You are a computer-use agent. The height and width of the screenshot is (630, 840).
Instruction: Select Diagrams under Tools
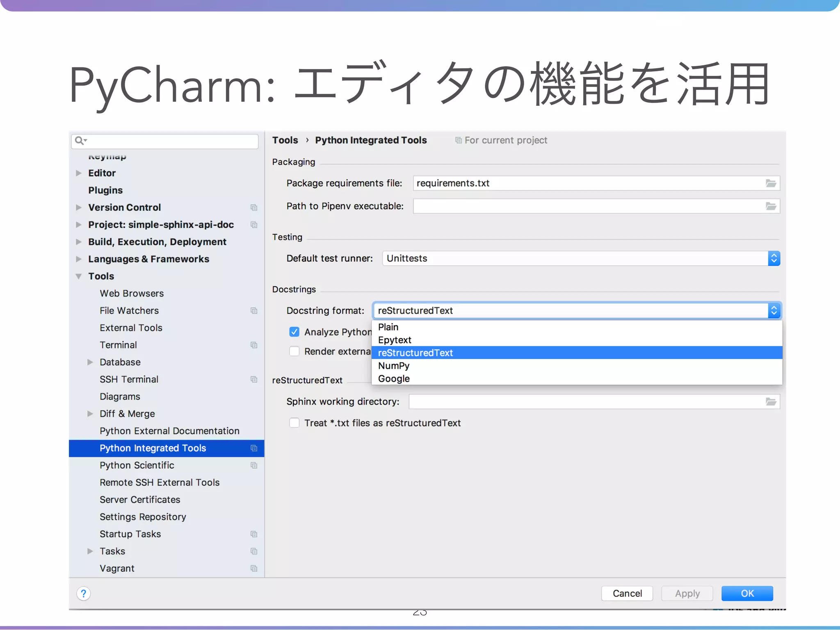[120, 397]
